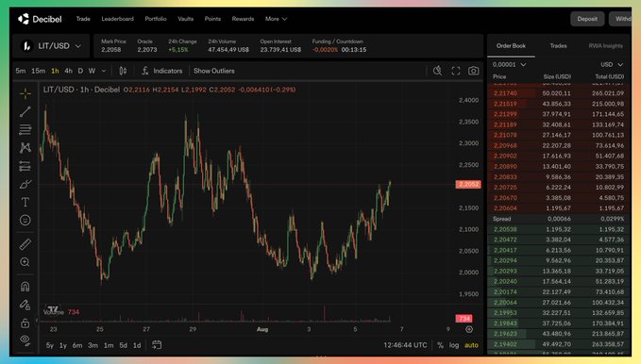Switch to Order Book tab
Viewport: 641px width, 364px height.
[511, 46]
